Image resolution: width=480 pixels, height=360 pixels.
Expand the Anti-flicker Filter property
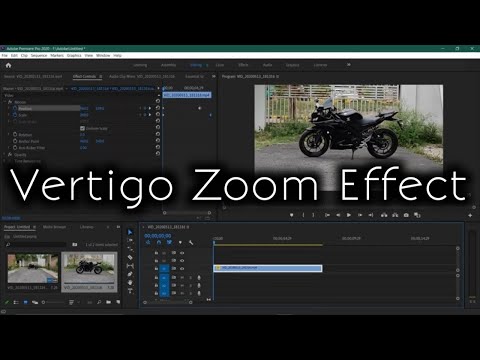[x=9, y=148]
